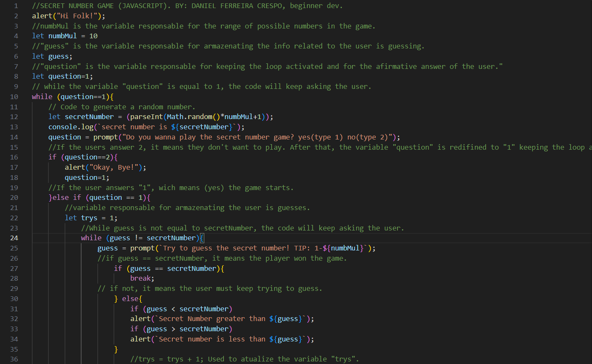Viewport: 592px width, 364px height.
Task: Click the "Secret Number greater than" alert
Action: click(x=222, y=319)
